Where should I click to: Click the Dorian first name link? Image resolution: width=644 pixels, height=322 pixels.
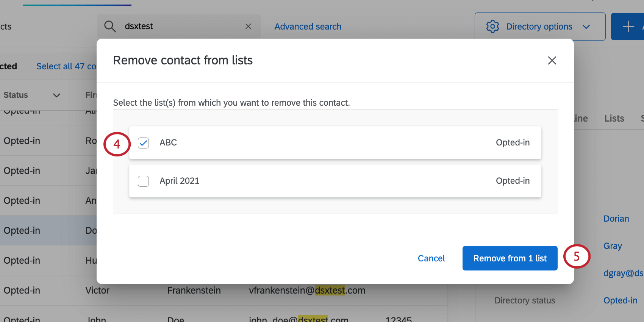pyautogui.click(x=616, y=219)
